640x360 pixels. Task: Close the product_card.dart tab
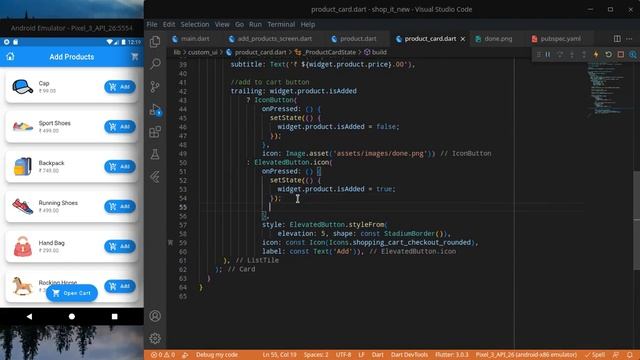click(x=463, y=39)
